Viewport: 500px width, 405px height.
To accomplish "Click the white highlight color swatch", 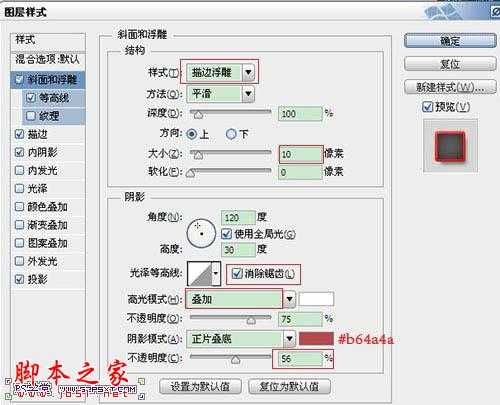I will coord(316,299).
